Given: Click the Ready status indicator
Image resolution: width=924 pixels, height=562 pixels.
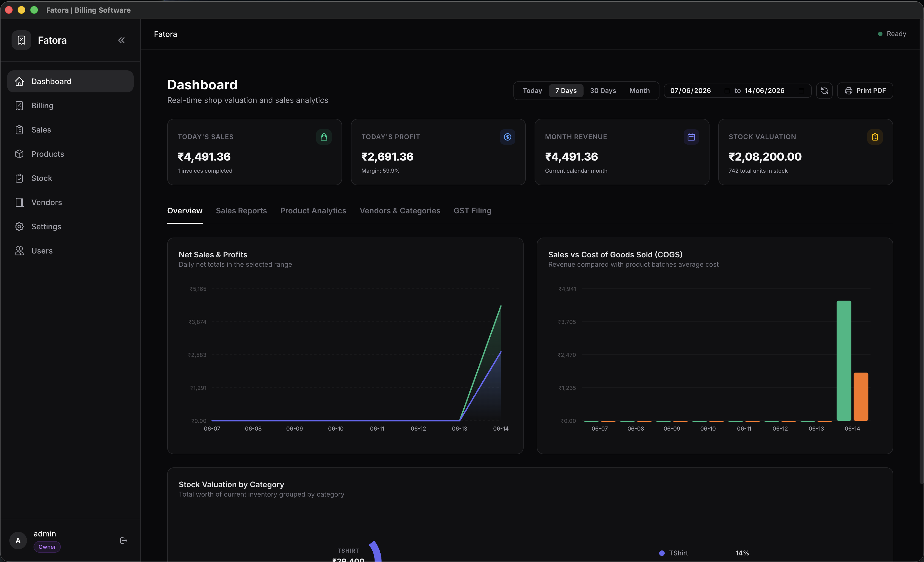Looking at the screenshot, I should pyautogui.click(x=892, y=34).
